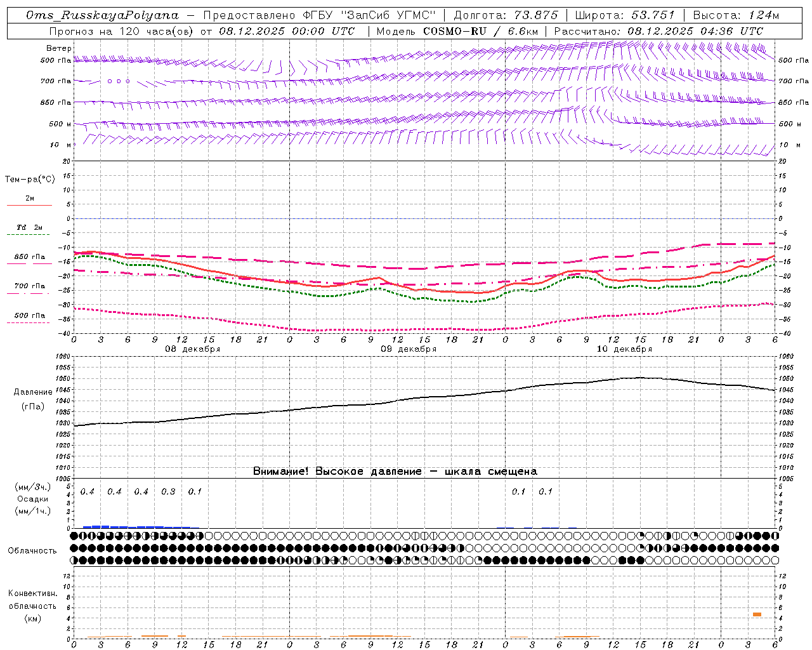Click the Td 2м dew point legend entry
812x650 pixels.
pos(29,230)
